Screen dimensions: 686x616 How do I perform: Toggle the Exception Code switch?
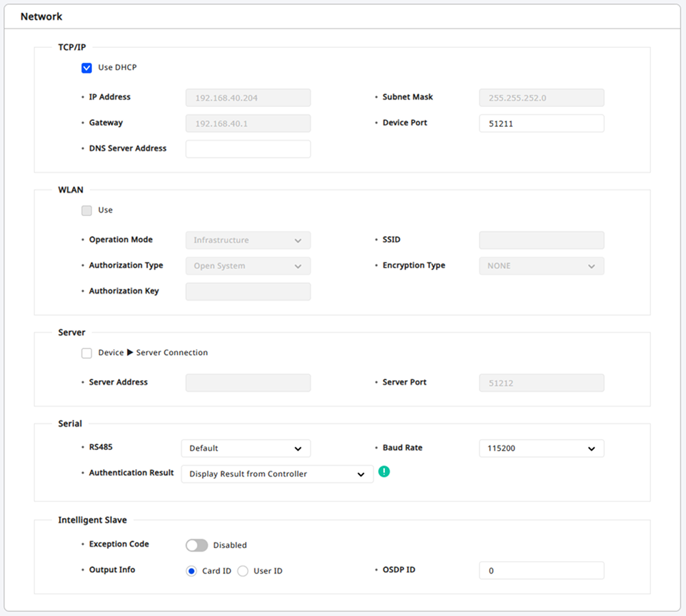pyautogui.click(x=196, y=545)
